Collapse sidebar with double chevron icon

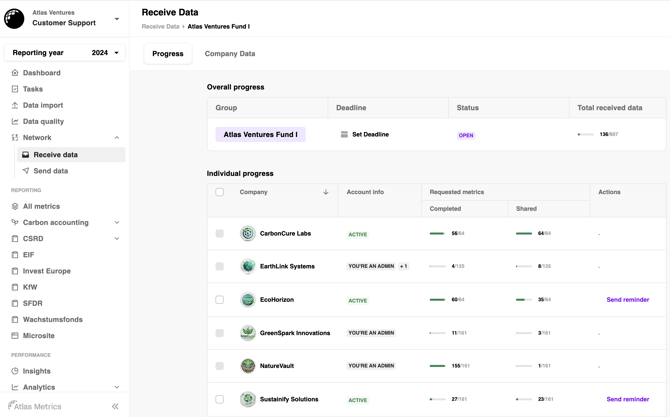pos(115,406)
